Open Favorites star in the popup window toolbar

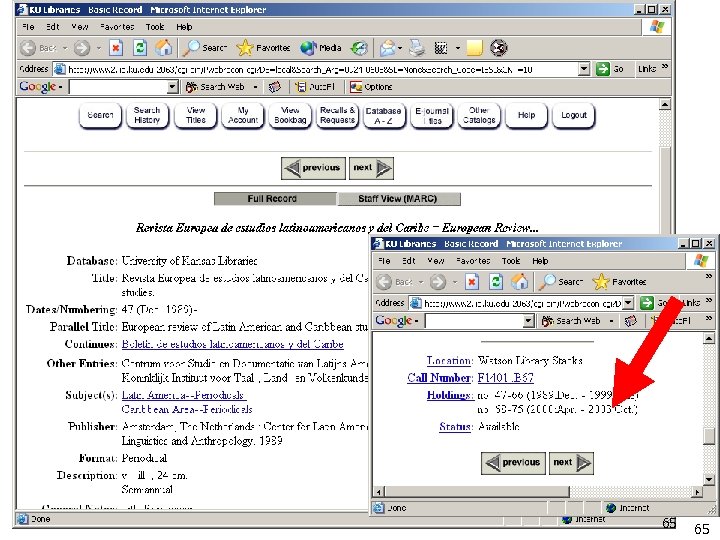coord(601,282)
